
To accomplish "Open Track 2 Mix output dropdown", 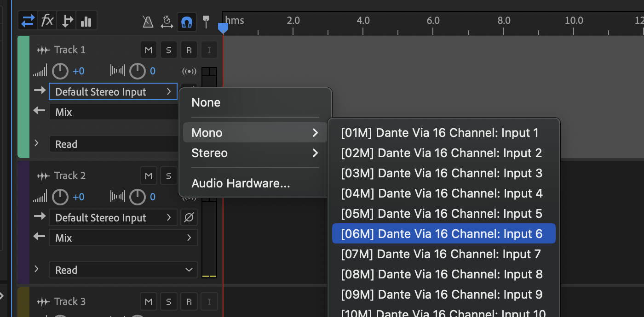I will coord(123,238).
